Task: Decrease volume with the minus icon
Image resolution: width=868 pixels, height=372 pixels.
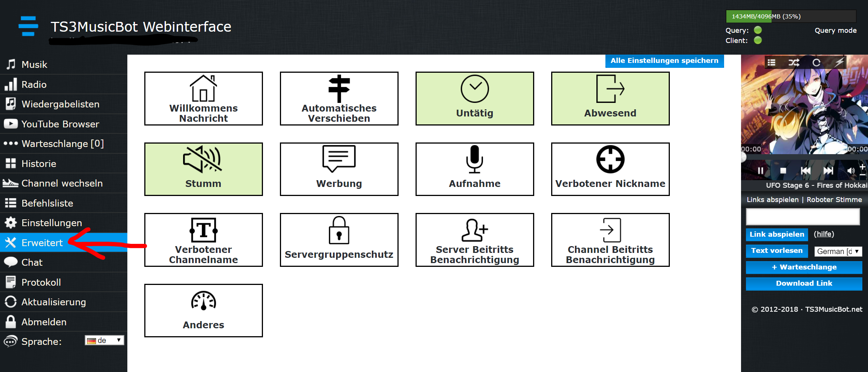Action: (x=862, y=175)
